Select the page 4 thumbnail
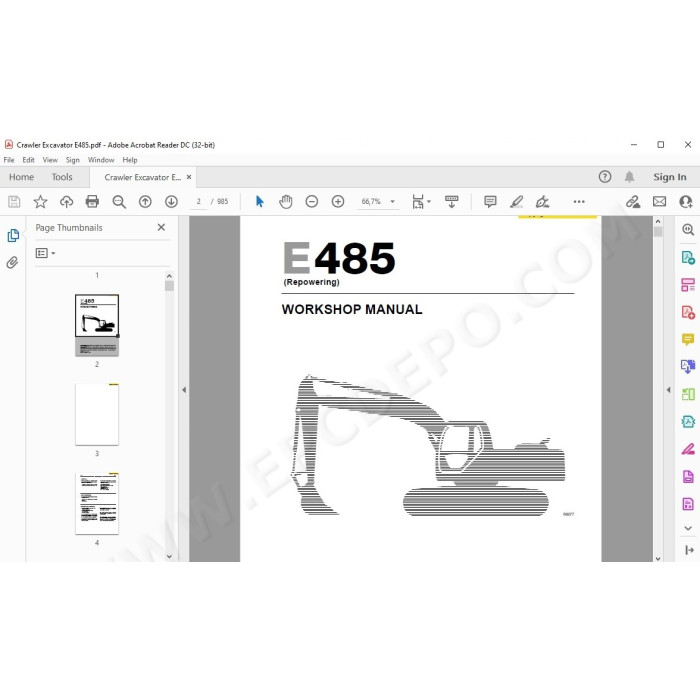The image size is (700, 700). [x=97, y=504]
